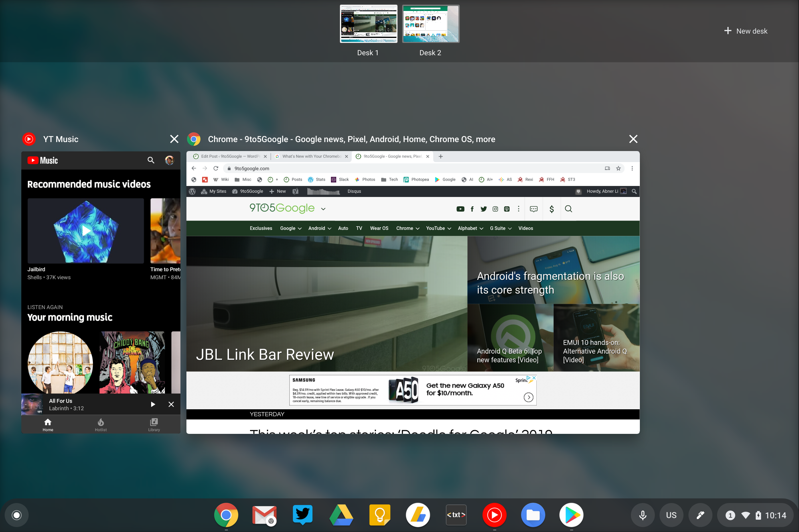This screenshot has width=799, height=532.
Task: Launch Google Keep from the shelf
Action: point(379,515)
